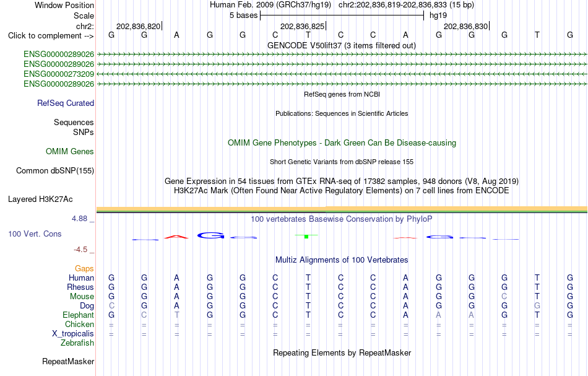The height and width of the screenshot is (376, 588).
Task: Select the Elephant species row label
Action: point(79,315)
